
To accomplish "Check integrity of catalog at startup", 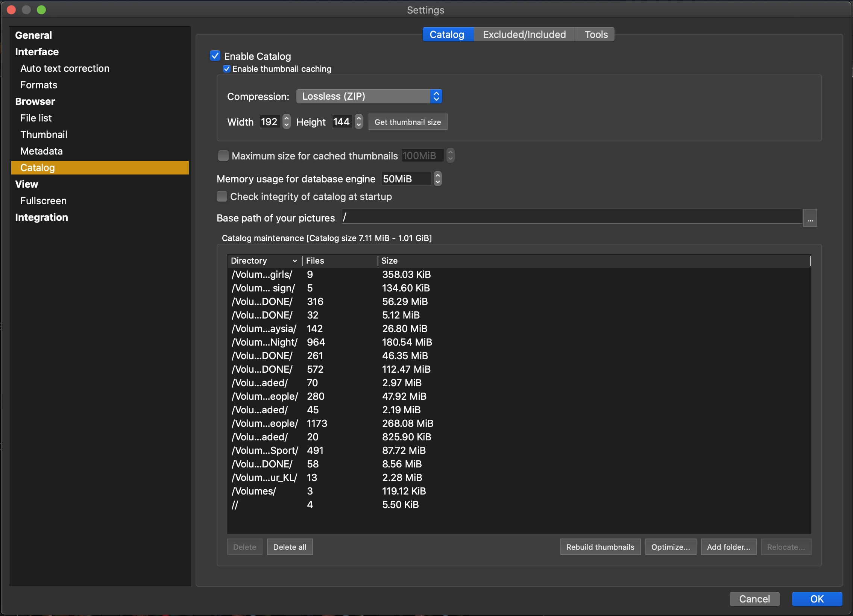I will (222, 196).
